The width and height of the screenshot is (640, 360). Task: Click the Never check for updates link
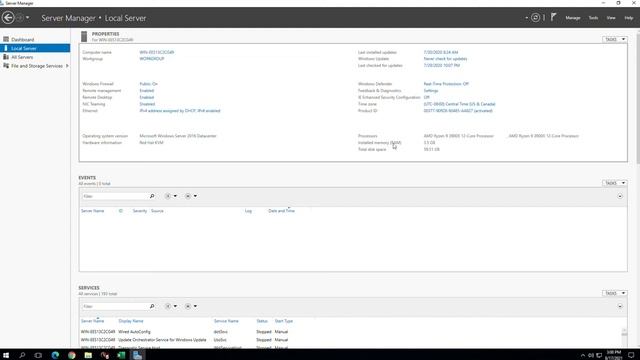point(445,59)
